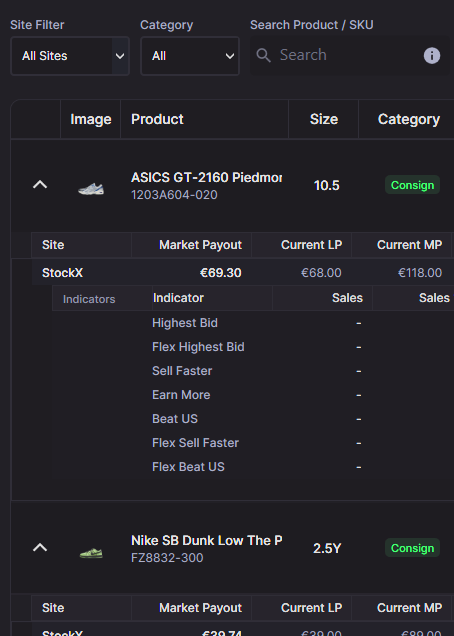Click size 2.5Y cell
This screenshot has height=636, width=454.
pos(327,548)
